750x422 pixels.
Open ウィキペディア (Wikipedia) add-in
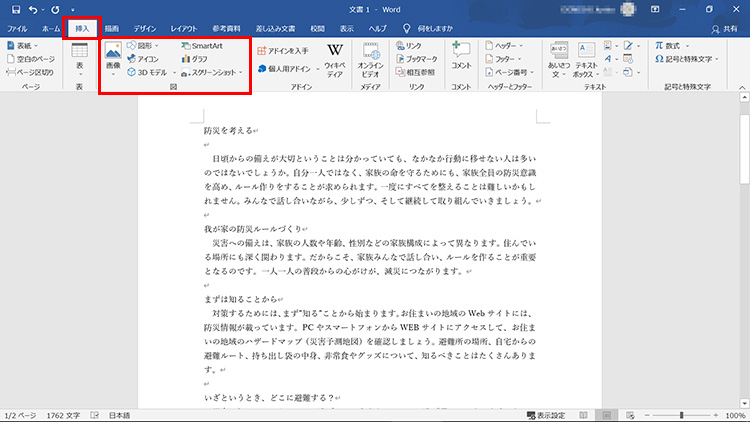(335, 60)
